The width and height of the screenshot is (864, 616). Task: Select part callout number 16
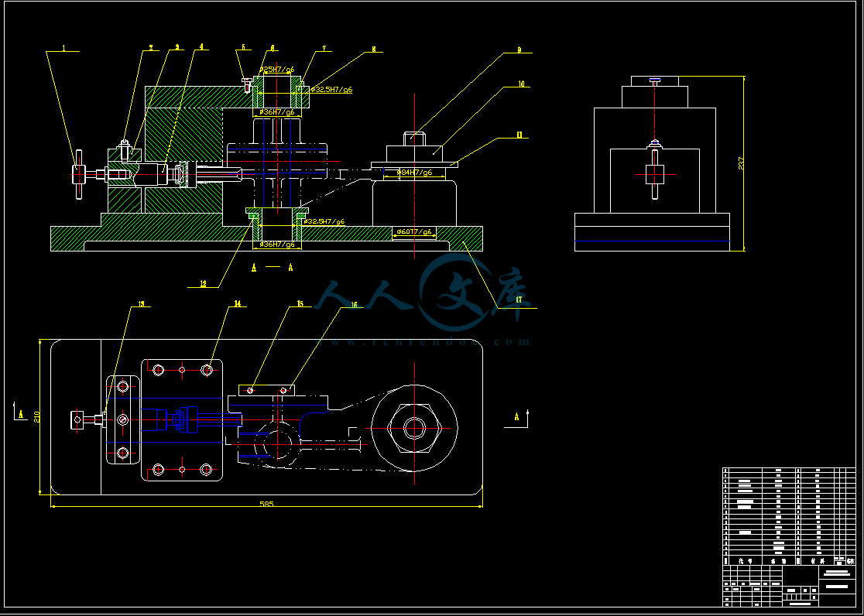354,304
